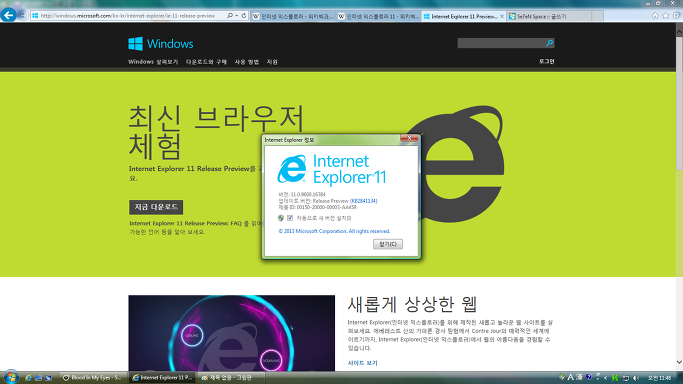Close the Internet Explorer info dialog with X

pyautogui.click(x=409, y=138)
